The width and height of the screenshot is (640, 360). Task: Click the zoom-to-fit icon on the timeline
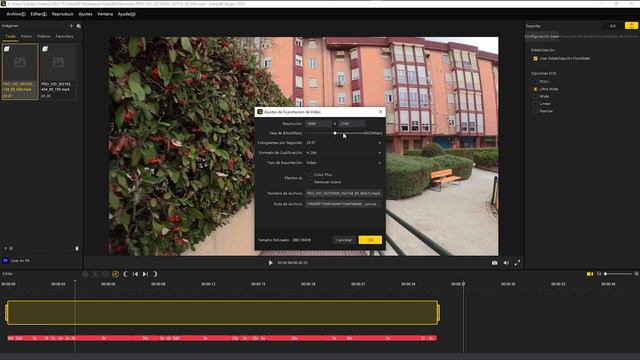coord(636,274)
